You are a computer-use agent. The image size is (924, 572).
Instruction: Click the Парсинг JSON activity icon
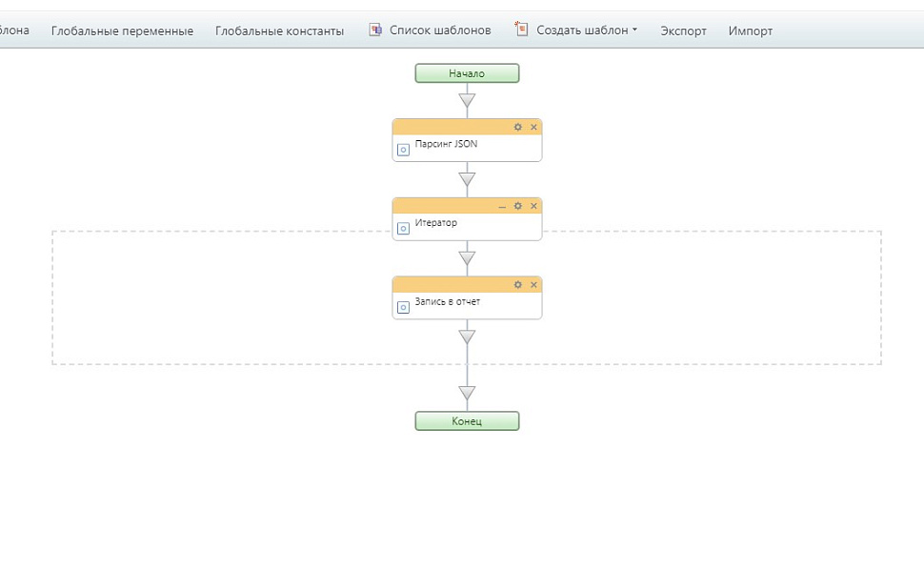pyautogui.click(x=403, y=150)
